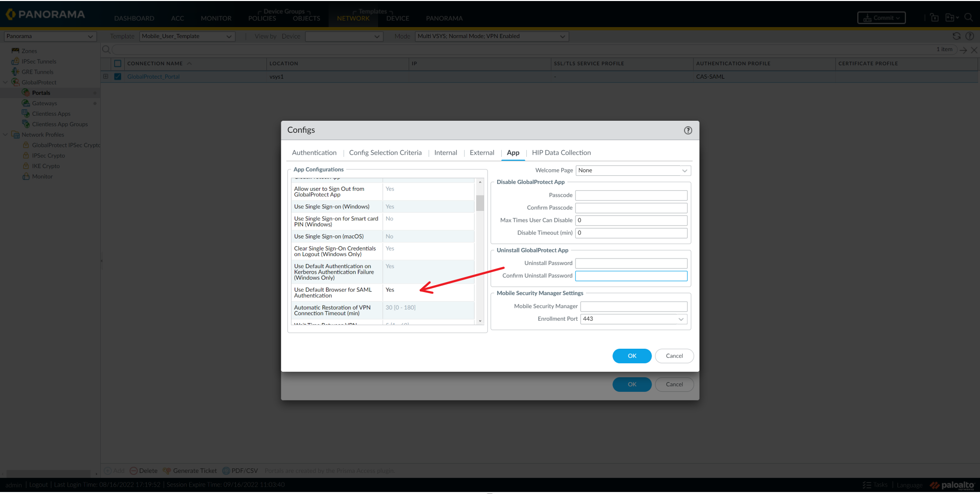
Task: Open the IKE Crypto profile icon
Action: (26, 166)
